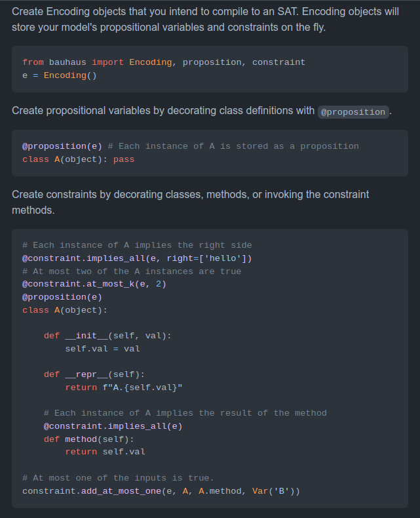
Task: Click the return f"A.{self.val}" line
Action: (124, 387)
